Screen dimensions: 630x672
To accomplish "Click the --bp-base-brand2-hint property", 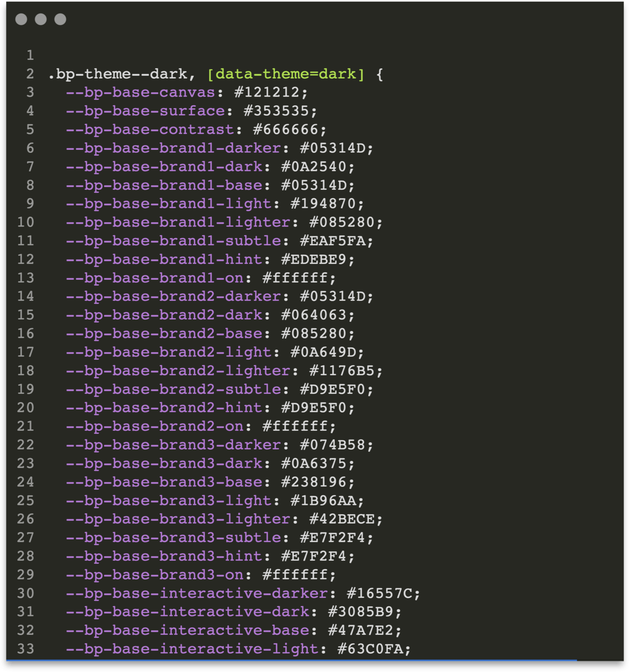I will [164, 408].
